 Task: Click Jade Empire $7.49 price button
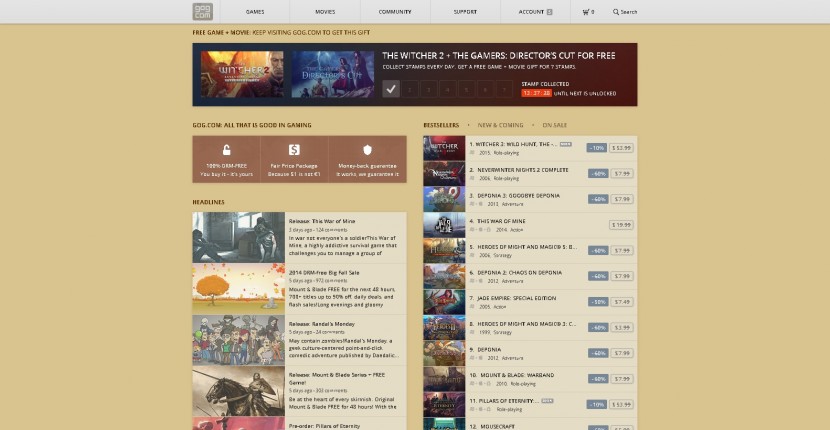[622, 302]
